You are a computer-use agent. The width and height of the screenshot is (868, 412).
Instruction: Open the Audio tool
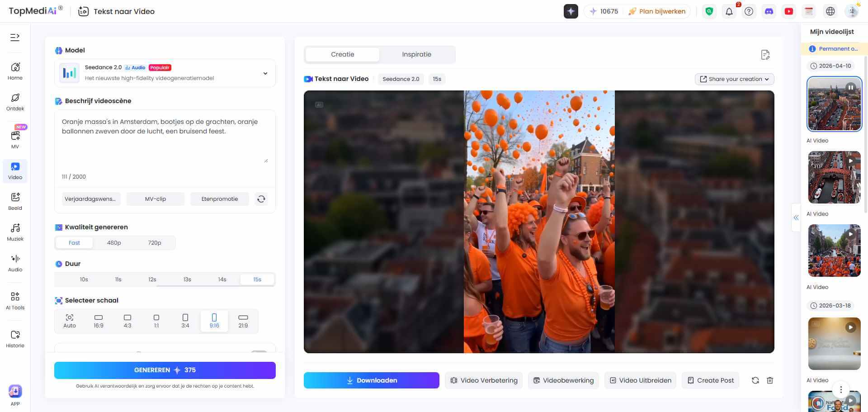click(x=15, y=262)
